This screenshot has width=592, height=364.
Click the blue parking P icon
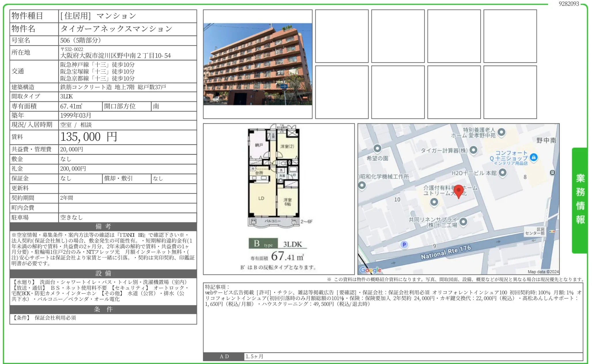click(404, 245)
